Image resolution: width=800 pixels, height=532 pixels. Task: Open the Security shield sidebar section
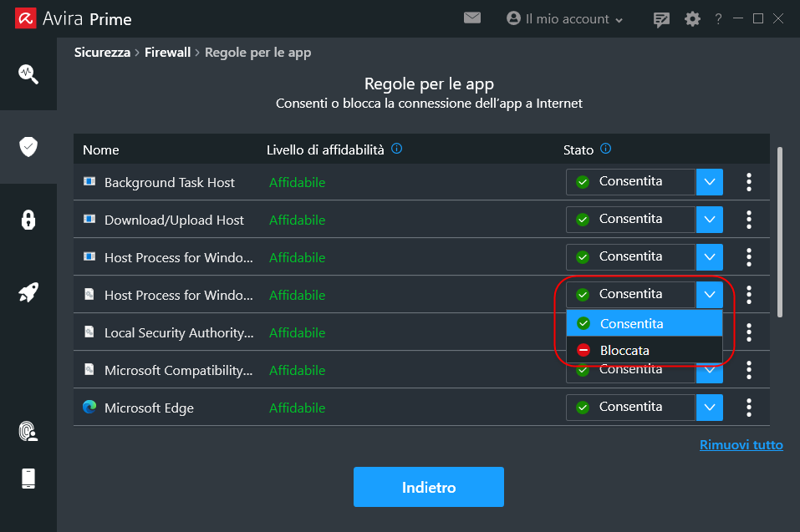point(28,147)
